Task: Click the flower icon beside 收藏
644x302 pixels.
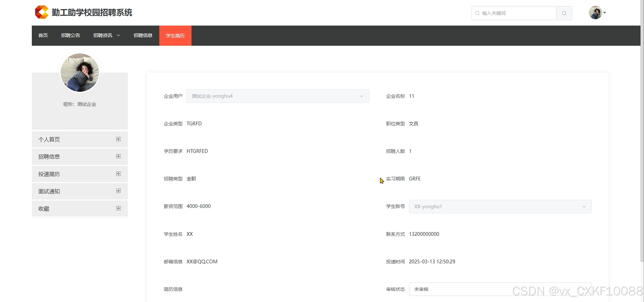Action: 118,208
